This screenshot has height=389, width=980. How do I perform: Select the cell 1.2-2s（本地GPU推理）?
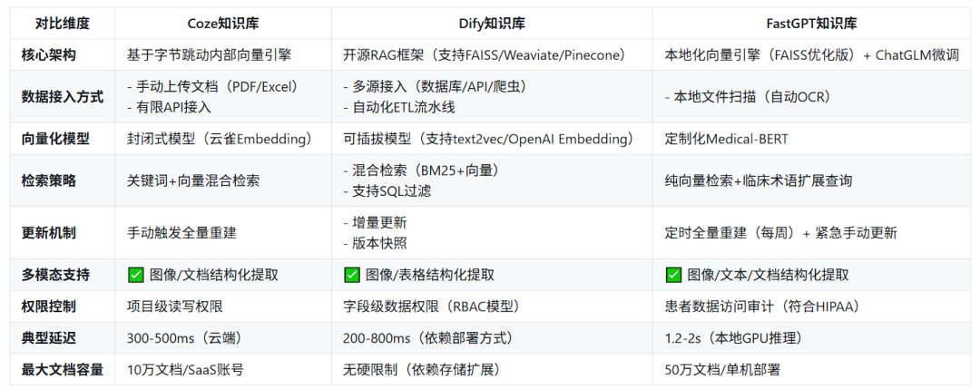811,338
